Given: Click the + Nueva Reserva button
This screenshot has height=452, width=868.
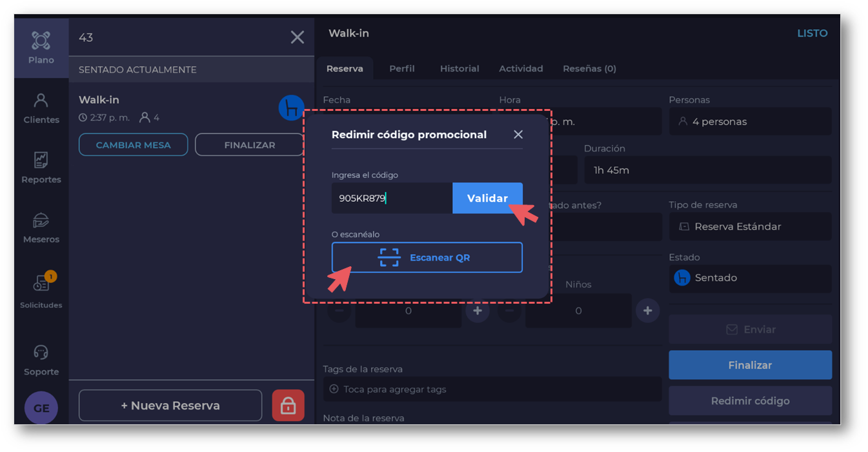Looking at the screenshot, I should point(170,406).
